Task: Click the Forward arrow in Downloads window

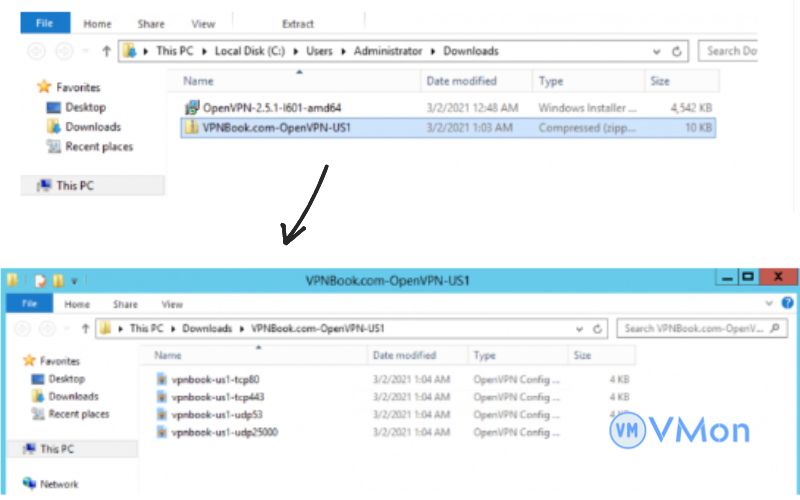Action: (x=64, y=51)
